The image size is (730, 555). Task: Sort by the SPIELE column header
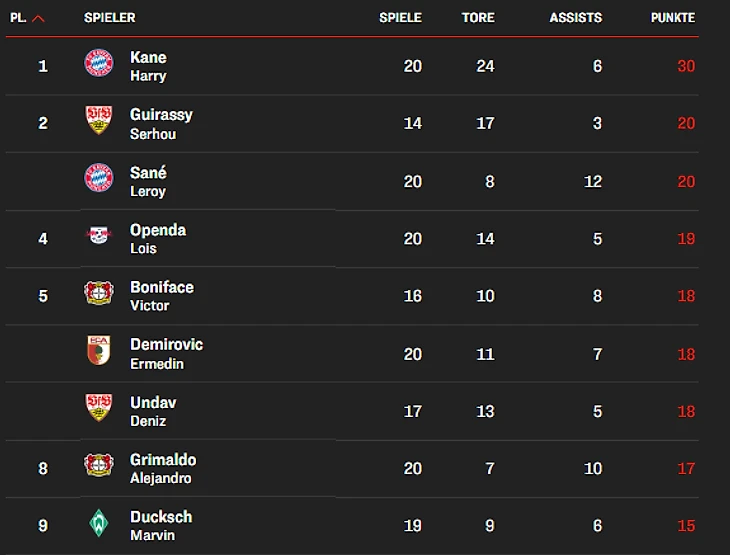point(400,18)
